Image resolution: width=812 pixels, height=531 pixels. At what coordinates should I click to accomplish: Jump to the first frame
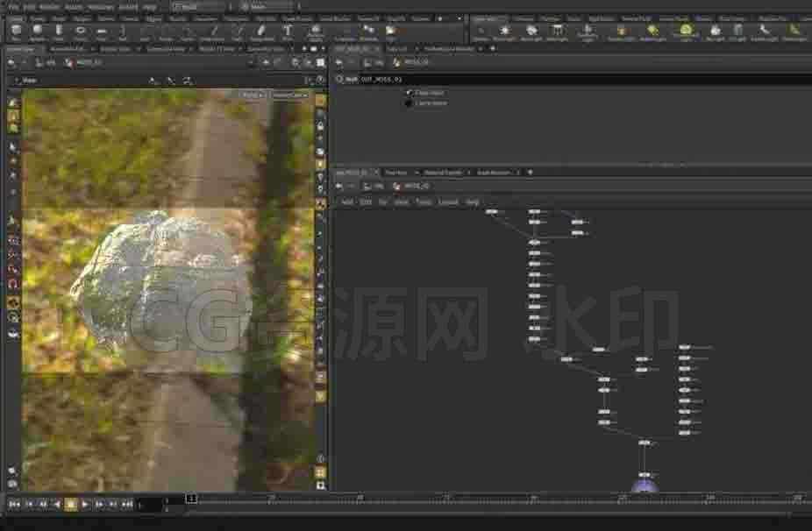[14, 504]
